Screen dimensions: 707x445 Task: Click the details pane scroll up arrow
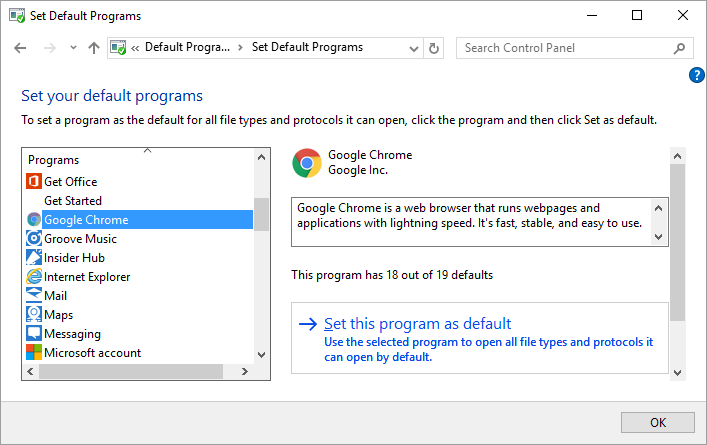[x=677, y=156]
